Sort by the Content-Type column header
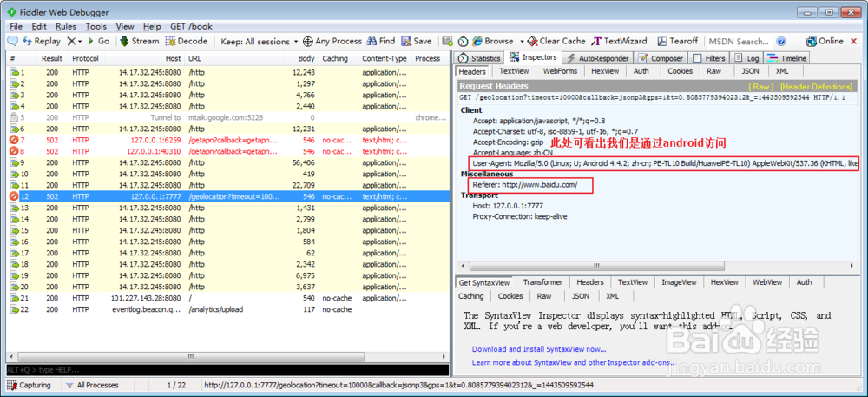868x397 pixels. pos(385,58)
